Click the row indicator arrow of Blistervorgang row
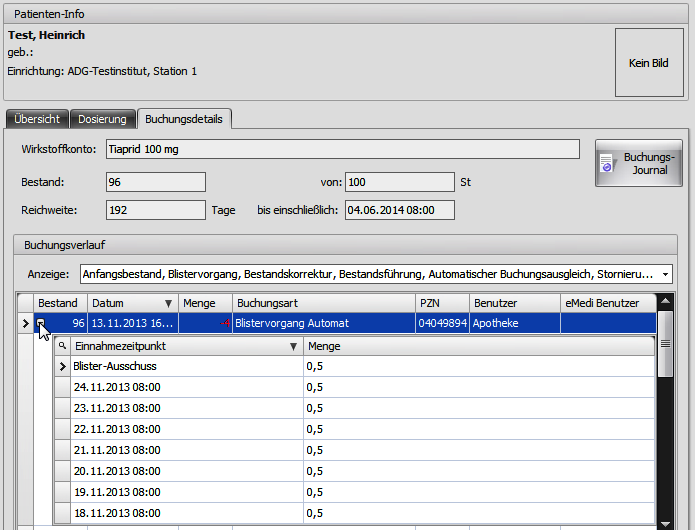 (x=26, y=323)
